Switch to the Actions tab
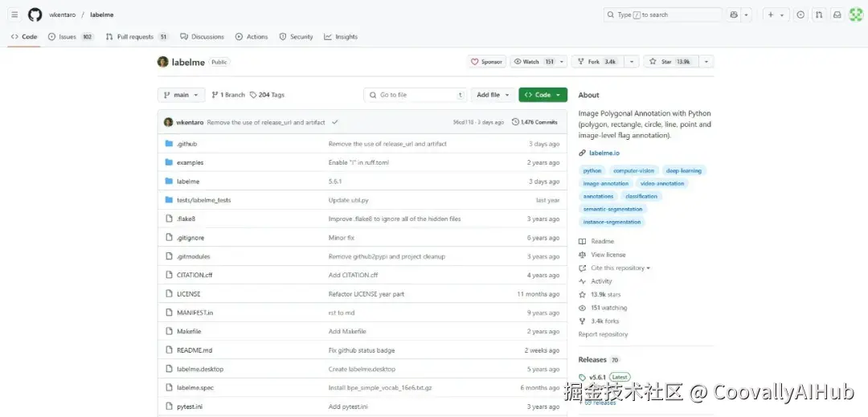The width and height of the screenshot is (868, 417). (252, 37)
